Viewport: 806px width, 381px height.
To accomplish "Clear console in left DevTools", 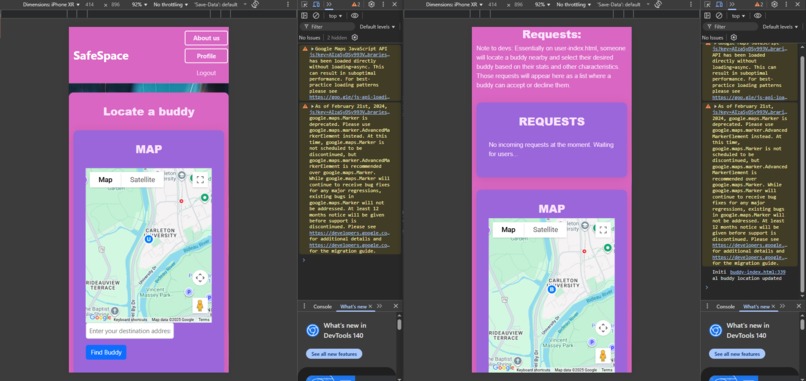I will (316, 16).
